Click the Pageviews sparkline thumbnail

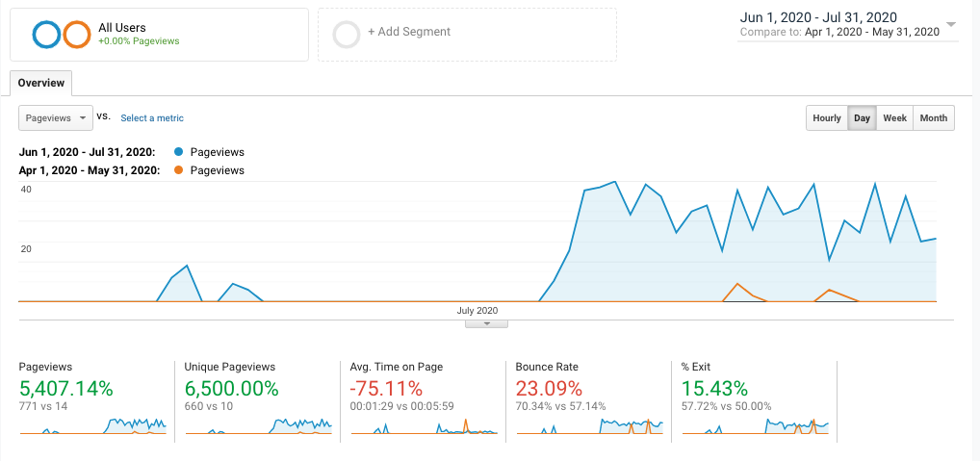92,426
